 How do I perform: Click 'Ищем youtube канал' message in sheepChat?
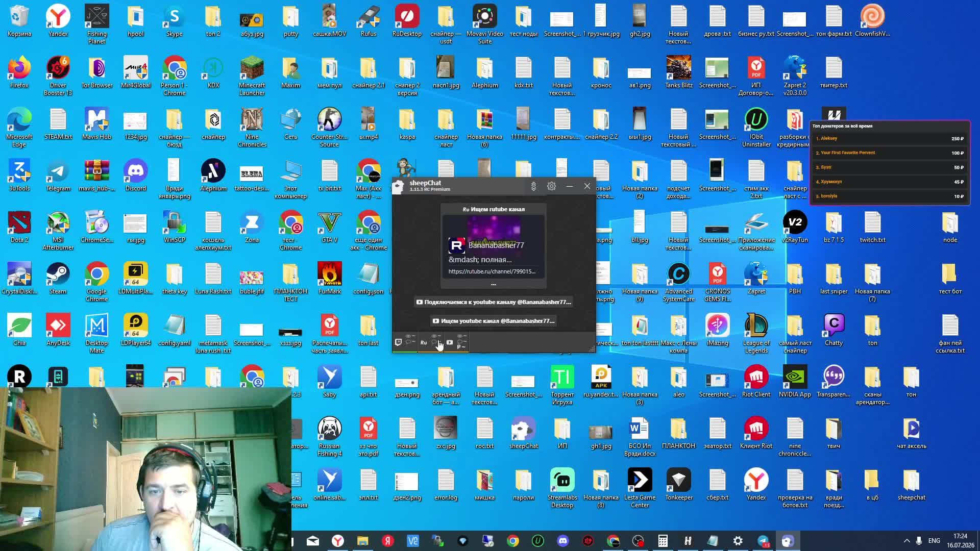[493, 321]
